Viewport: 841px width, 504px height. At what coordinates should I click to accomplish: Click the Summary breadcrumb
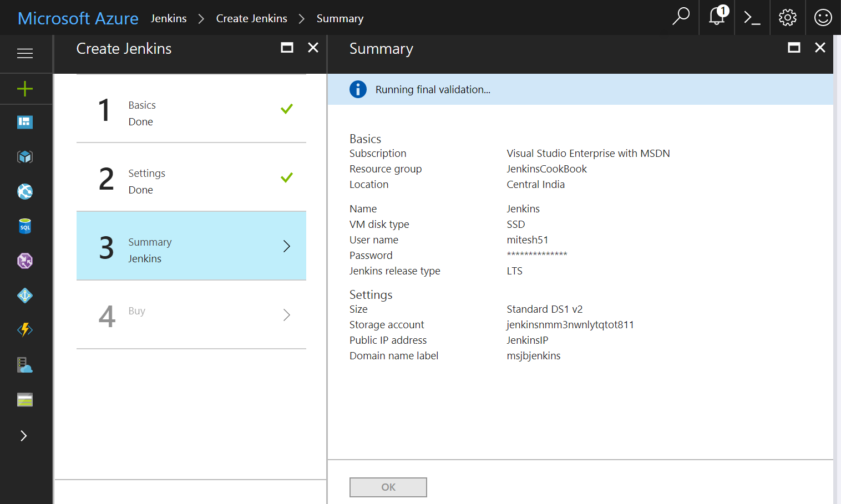(340, 19)
